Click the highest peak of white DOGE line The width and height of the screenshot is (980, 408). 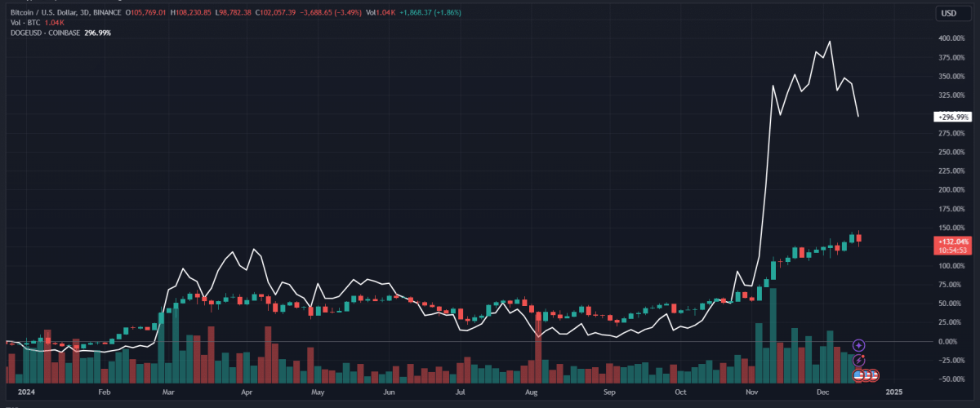click(x=830, y=42)
